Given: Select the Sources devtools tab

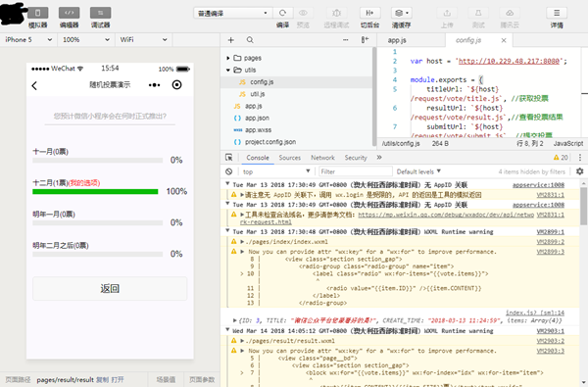Looking at the screenshot, I should point(289,158).
